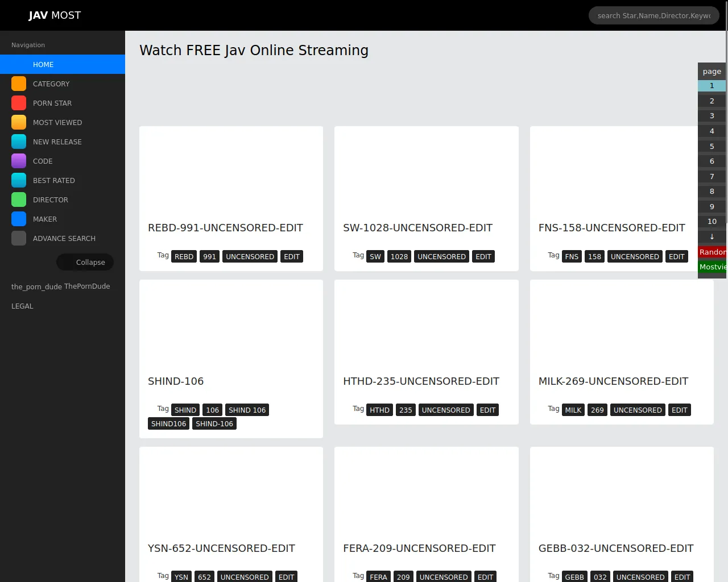Expand page list with the down arrow
This screenshot has height=582, width=728.
pos(712,236)
